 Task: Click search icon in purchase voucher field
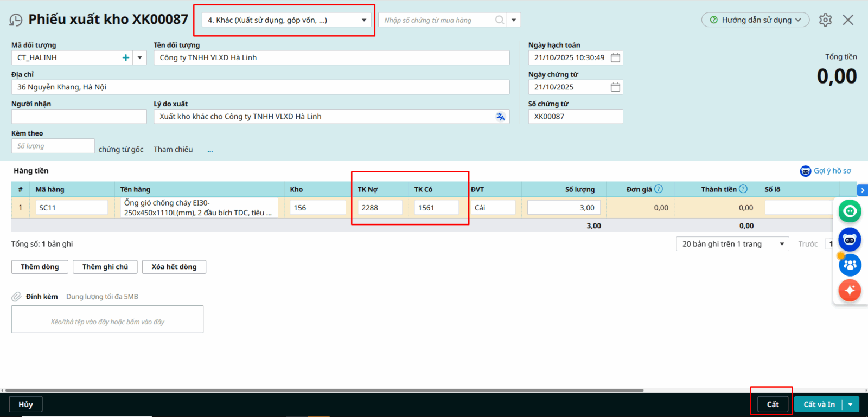[x=500, y=20]
